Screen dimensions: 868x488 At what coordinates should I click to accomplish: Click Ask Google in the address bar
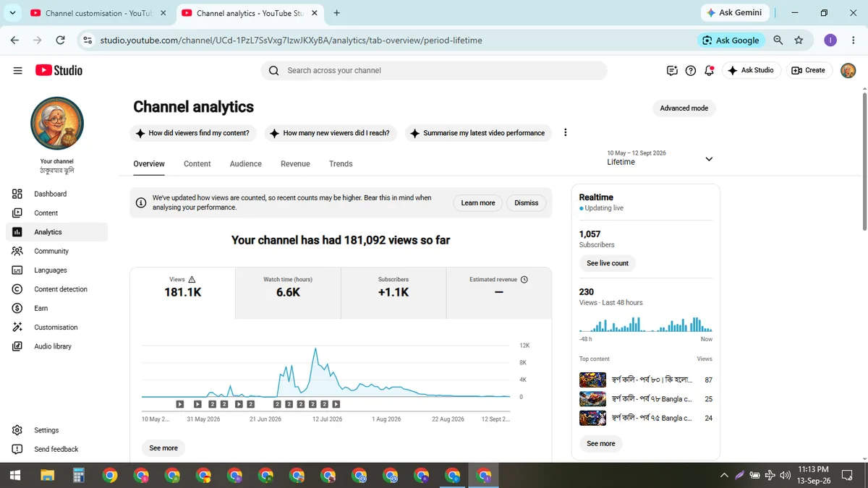pos(731,40)
